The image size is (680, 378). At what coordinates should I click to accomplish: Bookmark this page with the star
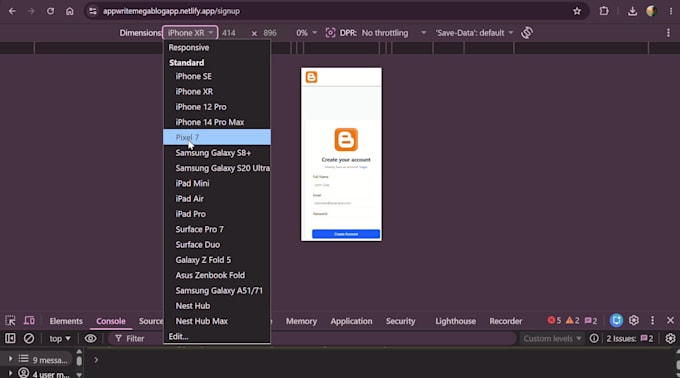(x=577, y=11)
